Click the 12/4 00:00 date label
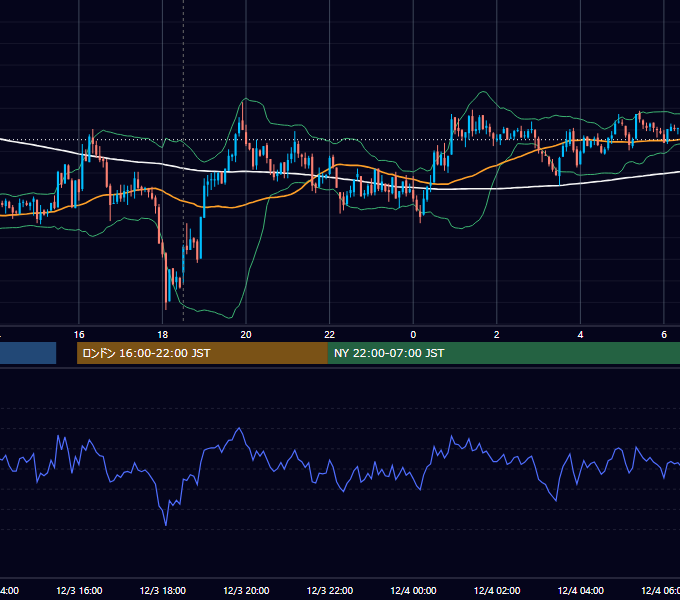Screen dimensions: 680x600 click(x=413, y=590)
